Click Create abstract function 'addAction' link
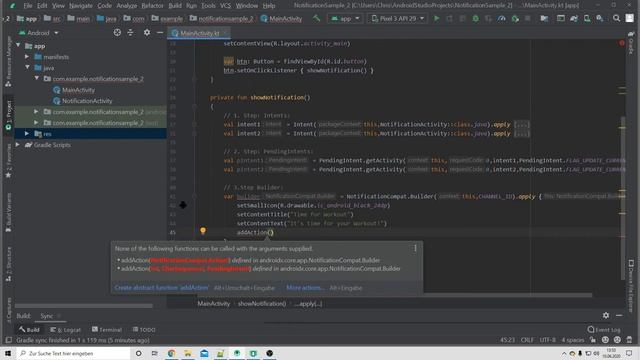This screenshot has height=360, width=640. point(161,288)
